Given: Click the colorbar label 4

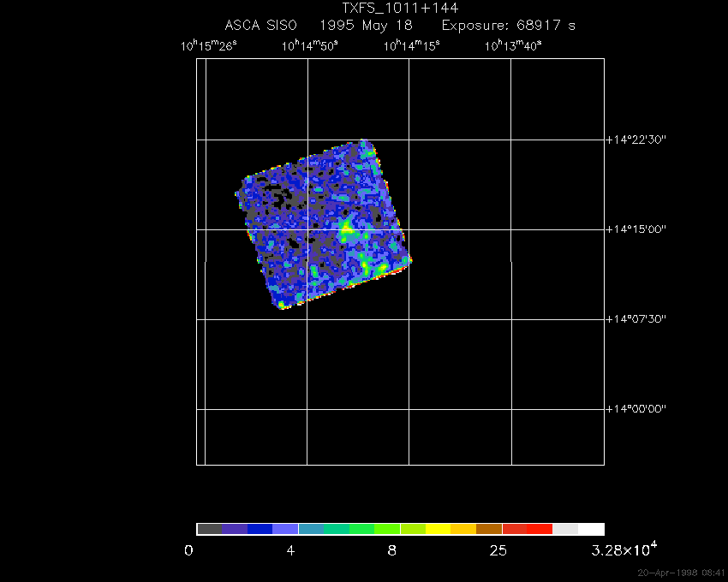Looking at the screenshot, I should pyautogui.click(x=290, y=550).
